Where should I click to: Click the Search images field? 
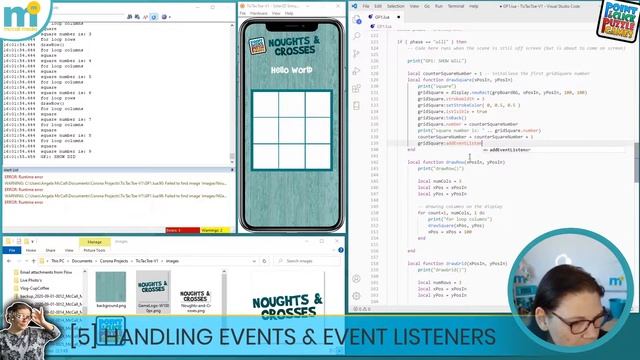pos(308,261)
